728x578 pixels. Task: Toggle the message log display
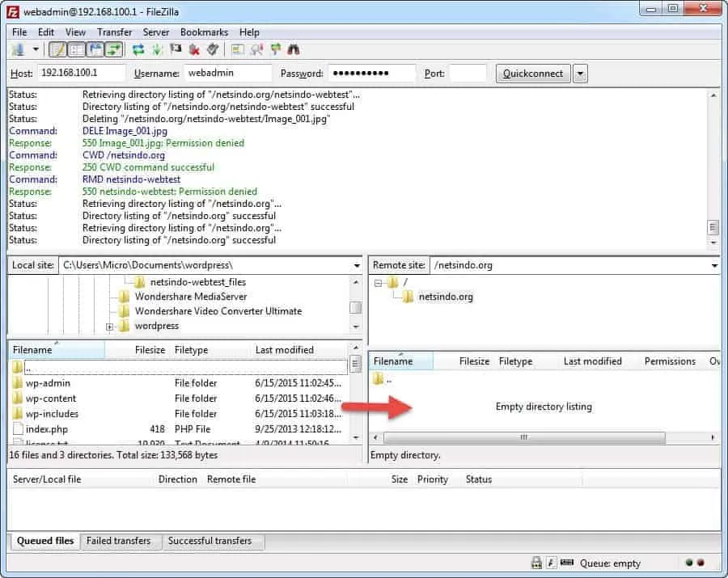[57, 50]
